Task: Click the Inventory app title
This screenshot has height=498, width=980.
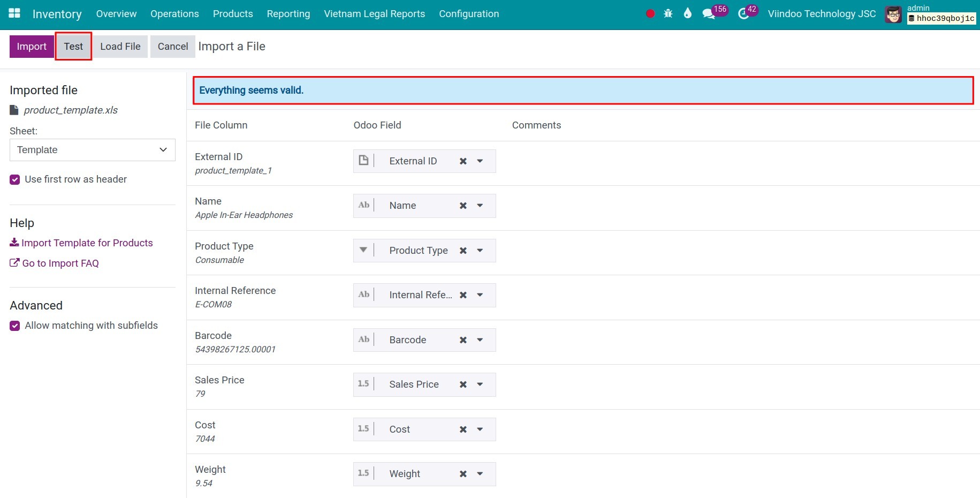Action: [x=57, y=14]
